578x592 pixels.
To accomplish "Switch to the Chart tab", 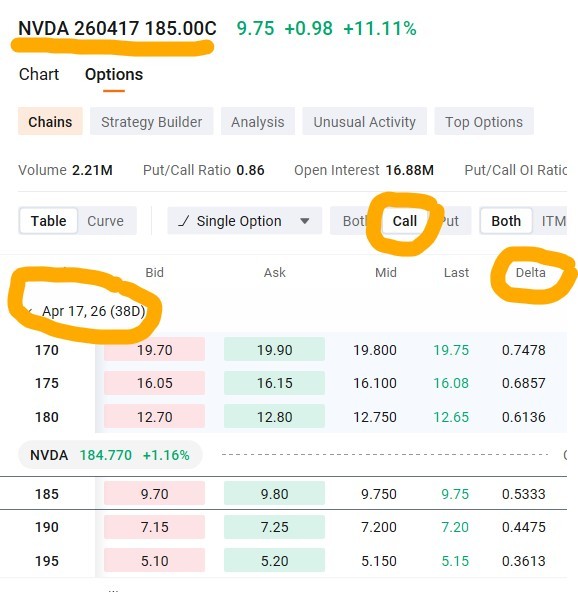I will (39, 74).
